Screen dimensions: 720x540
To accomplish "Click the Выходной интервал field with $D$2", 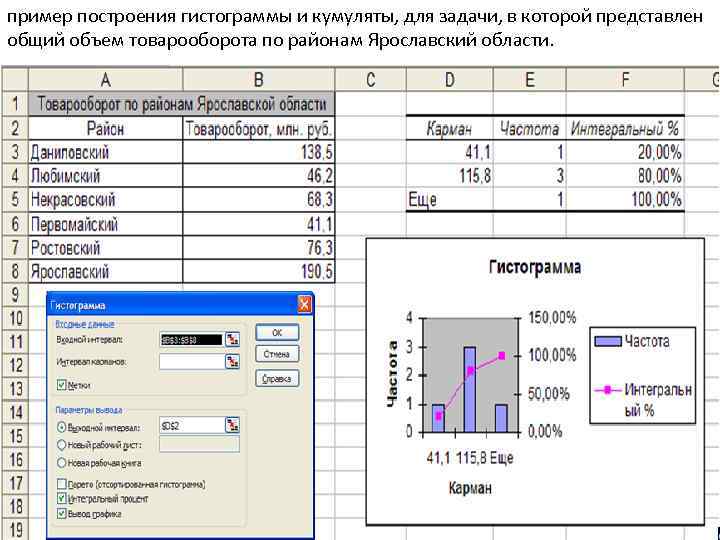I will pyautogui.click(x=191, y=425).
